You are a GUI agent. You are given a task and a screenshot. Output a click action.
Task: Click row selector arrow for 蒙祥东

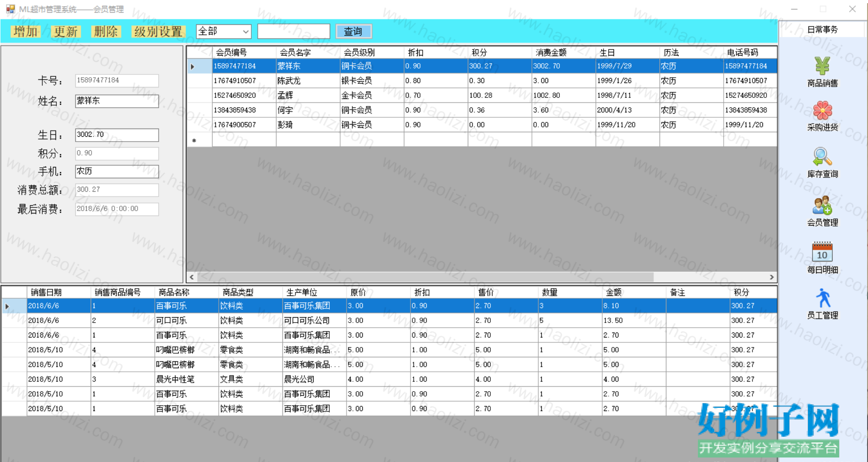point(199,66)
